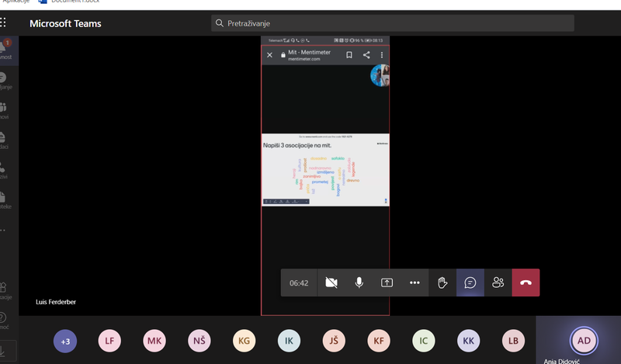Click the lock icon beside mentimeter.com

click(283, 55)
